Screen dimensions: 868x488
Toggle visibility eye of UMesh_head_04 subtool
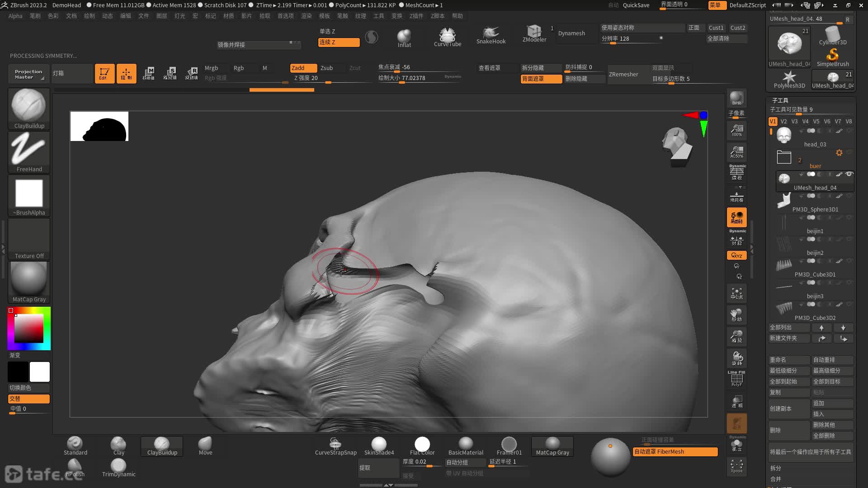(849, 174)
